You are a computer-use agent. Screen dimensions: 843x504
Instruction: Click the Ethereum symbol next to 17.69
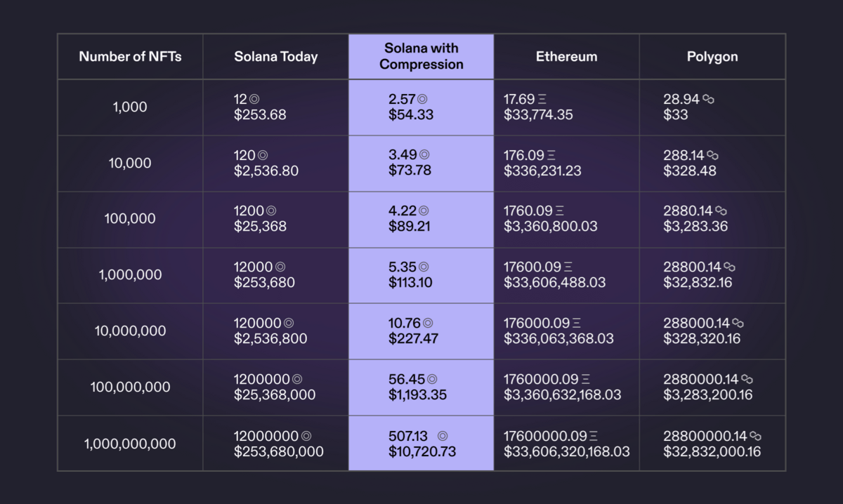pyautogui.click(x=540, y=100)
